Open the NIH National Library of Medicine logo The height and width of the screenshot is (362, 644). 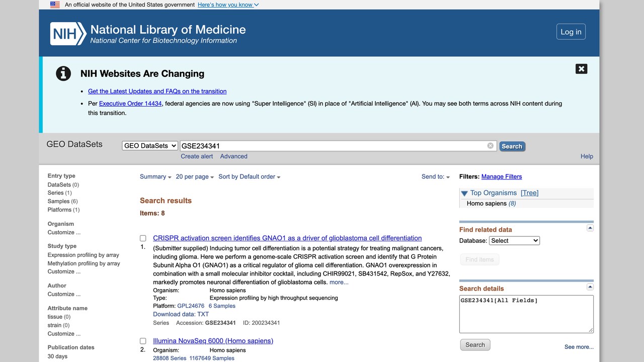point(148,34)
